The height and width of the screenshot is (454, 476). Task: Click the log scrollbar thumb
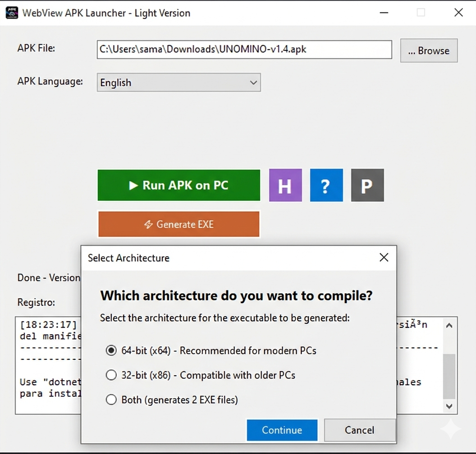(449, 376)
